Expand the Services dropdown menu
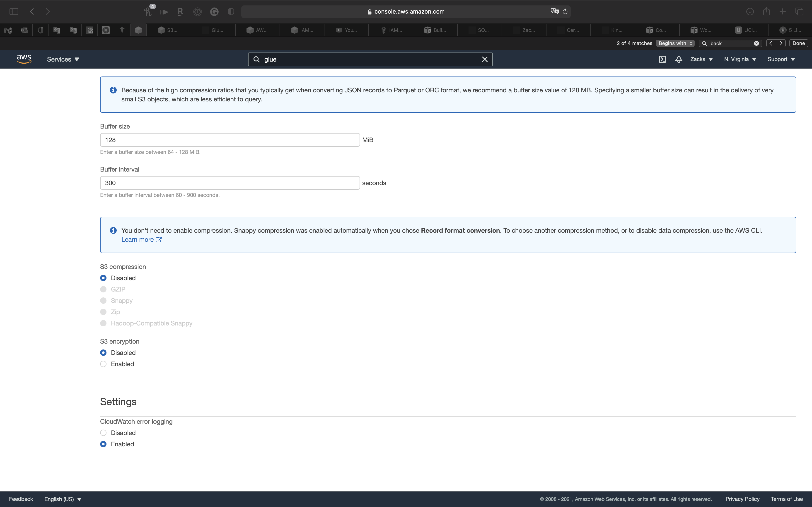 63,59
